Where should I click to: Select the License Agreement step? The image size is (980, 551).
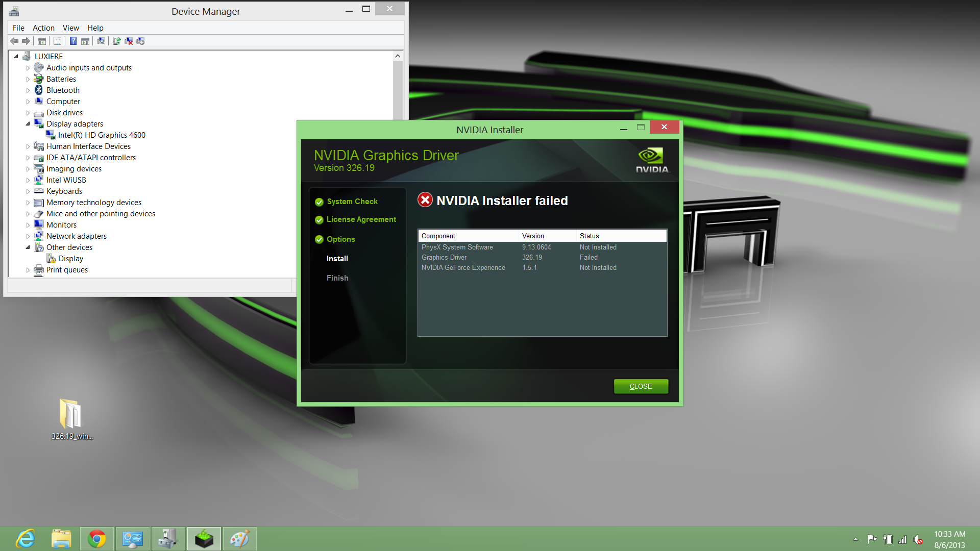coord(361,219)
